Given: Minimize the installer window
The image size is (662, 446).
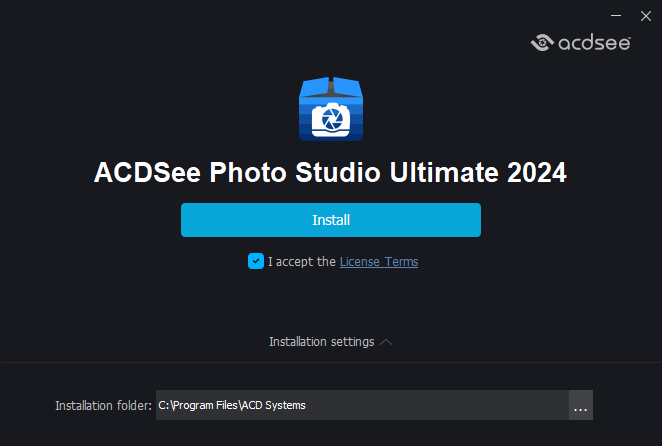Looking at the screenshot, I should [x=615, y=15].
